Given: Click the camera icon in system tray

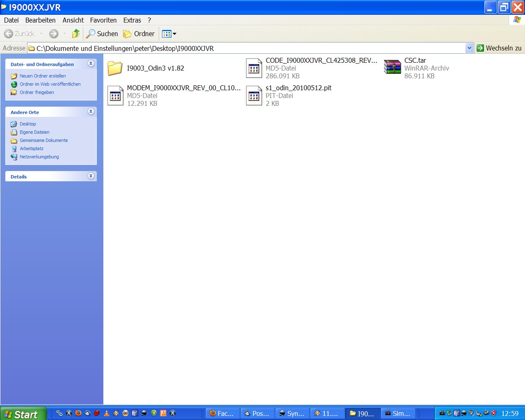Looking at the screenshot, I should [442, 413].
